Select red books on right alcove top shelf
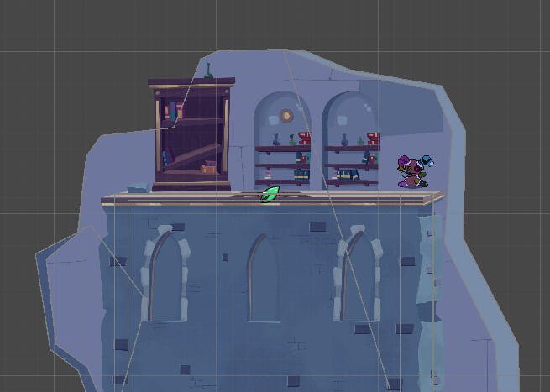 [x=372, y=138]
